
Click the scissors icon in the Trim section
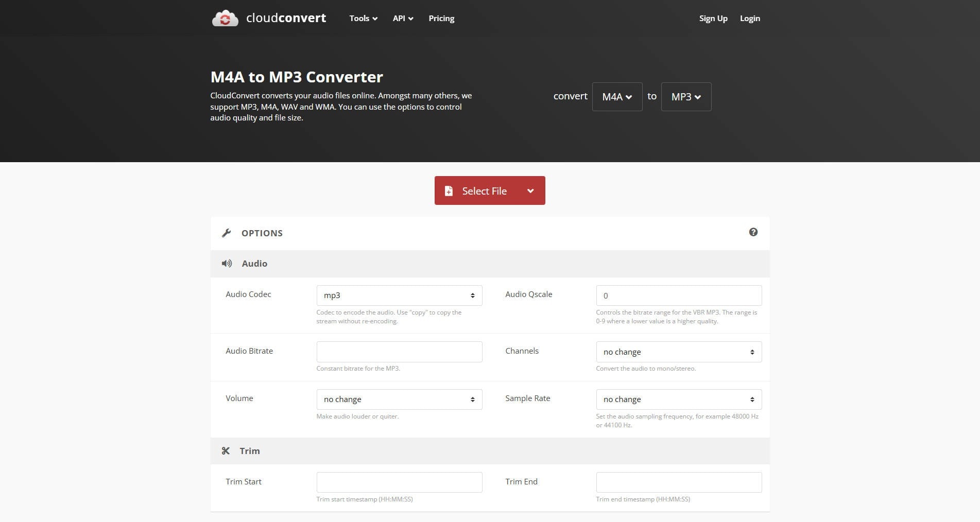(226, 450)
